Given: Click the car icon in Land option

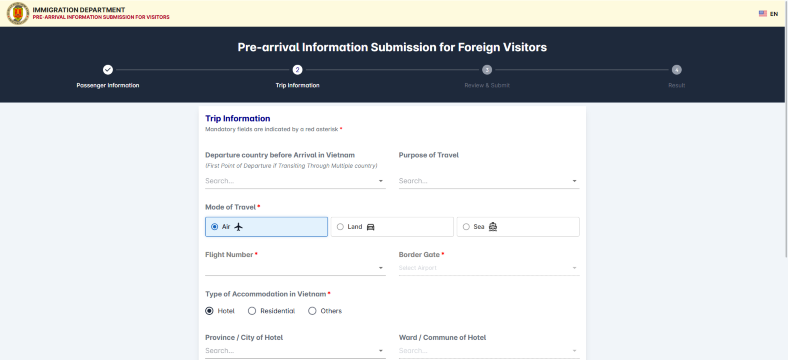Looking at the screenshot, I should [371, 227].
